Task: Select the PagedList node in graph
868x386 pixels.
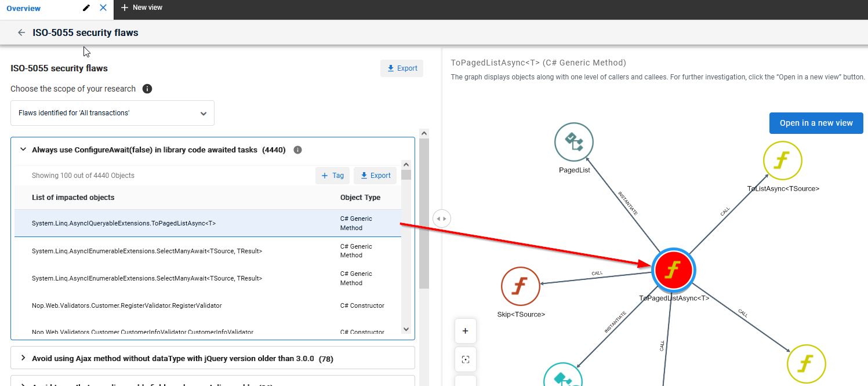Action: (x=574, y=141)
